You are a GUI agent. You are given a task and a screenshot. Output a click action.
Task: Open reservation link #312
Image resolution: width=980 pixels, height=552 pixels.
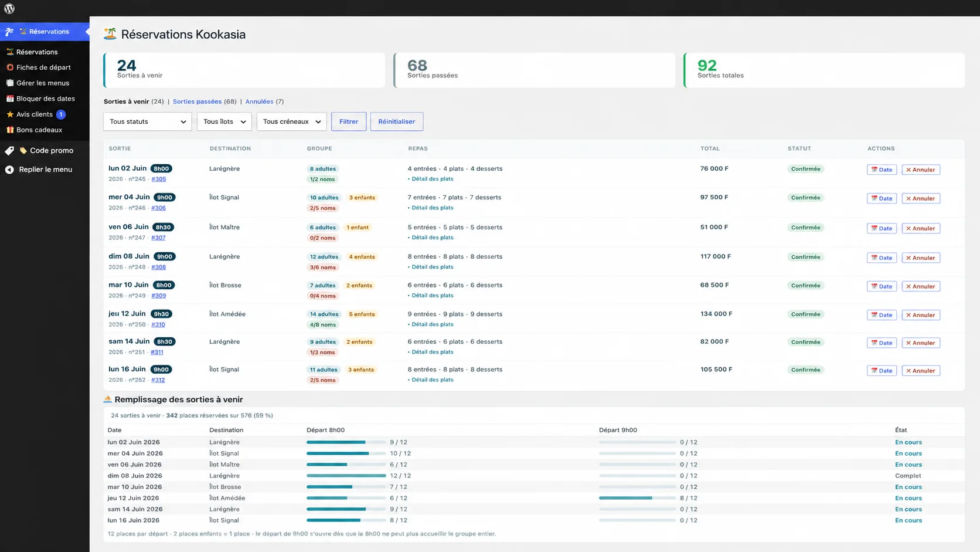(x=158, y=380)
